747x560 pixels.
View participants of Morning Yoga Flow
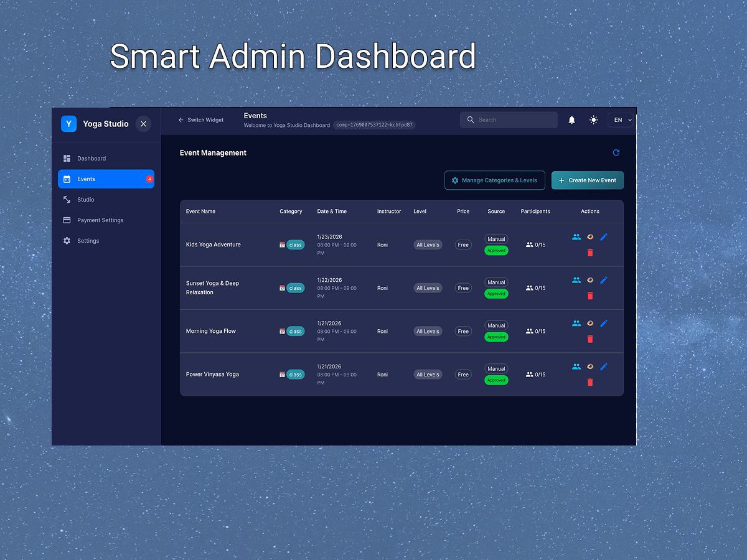(576, 324)
